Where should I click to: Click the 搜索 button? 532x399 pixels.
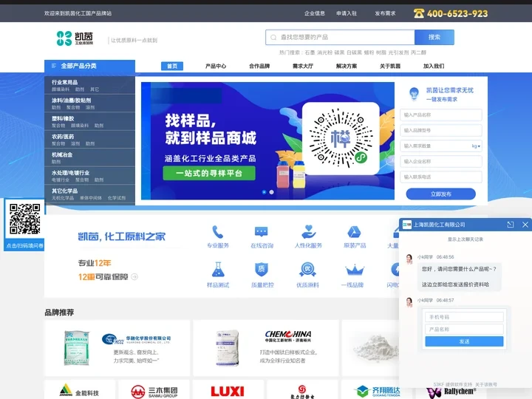tap(434, 38)
